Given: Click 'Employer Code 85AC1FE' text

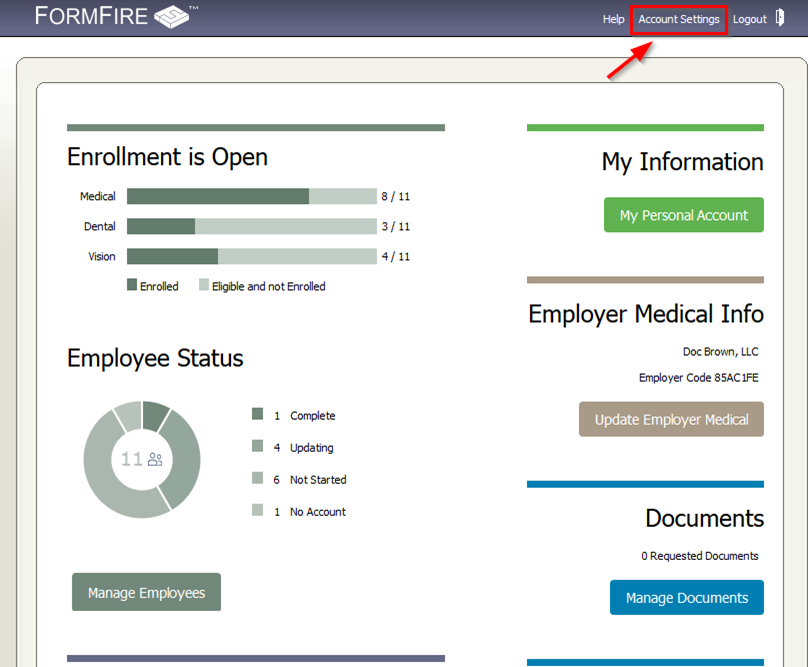Looking at the screenshot, I should click(x=698, y=378).
